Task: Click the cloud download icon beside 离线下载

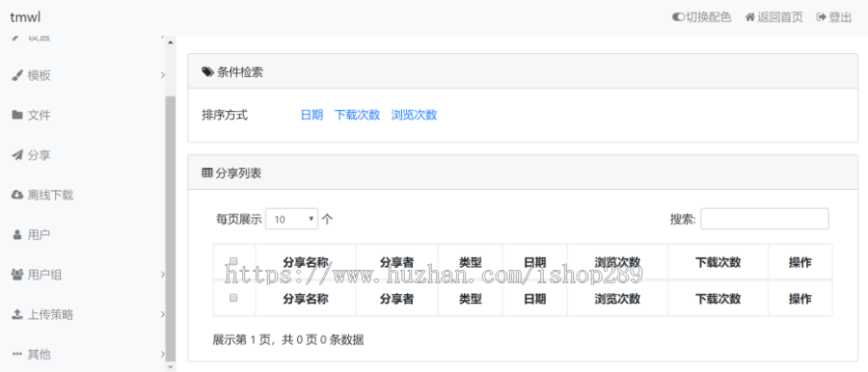Action: pyautogui.click(x=17, y=195)
